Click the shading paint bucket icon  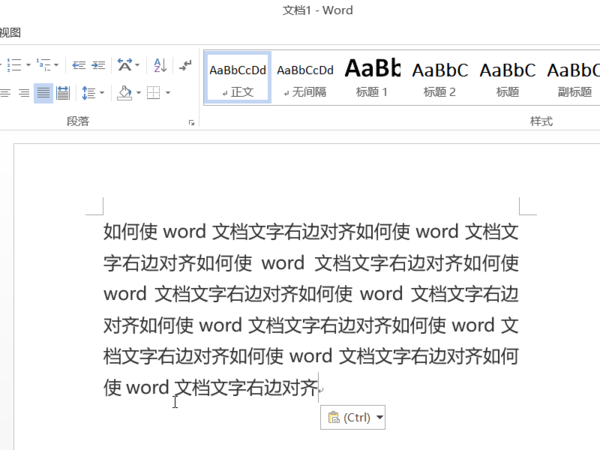coord(124,93)
